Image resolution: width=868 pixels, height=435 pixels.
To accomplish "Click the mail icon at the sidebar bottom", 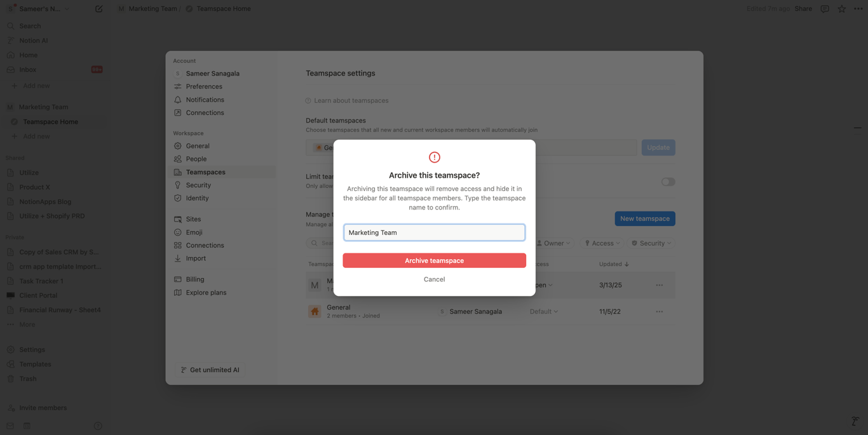I will coord(10,426).
